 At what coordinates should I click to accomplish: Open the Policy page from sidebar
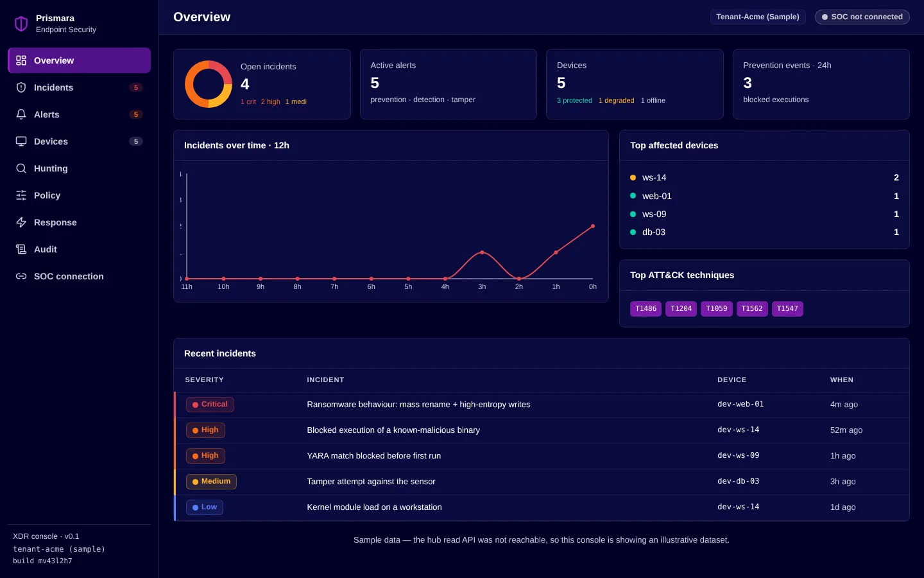point(79,195)
